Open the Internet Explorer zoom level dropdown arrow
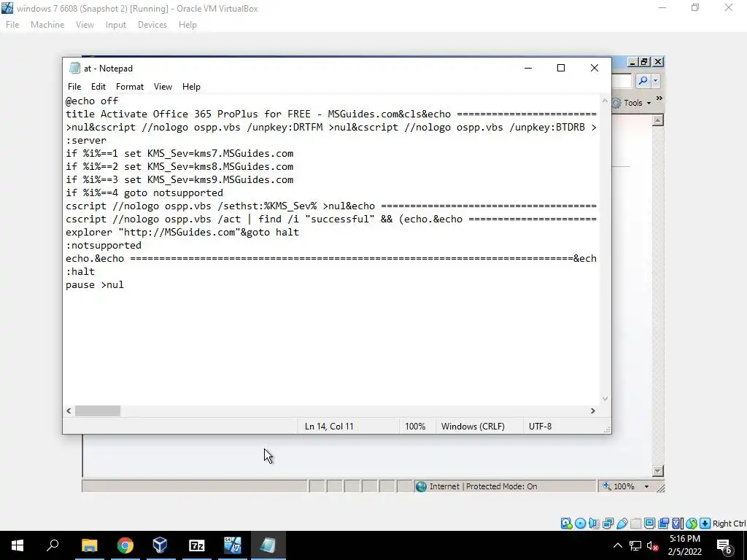Screen dimensions: 747x560 coord(646,486)
